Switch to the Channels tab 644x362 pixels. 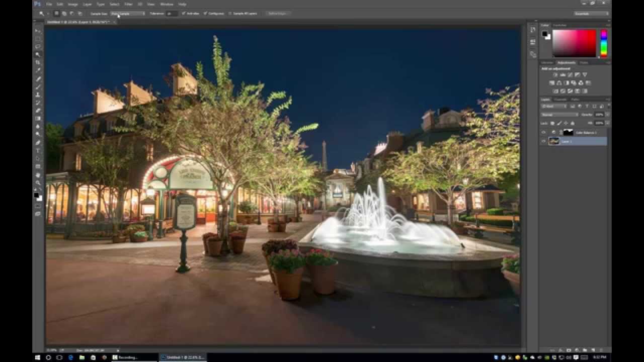pos(560,100)
